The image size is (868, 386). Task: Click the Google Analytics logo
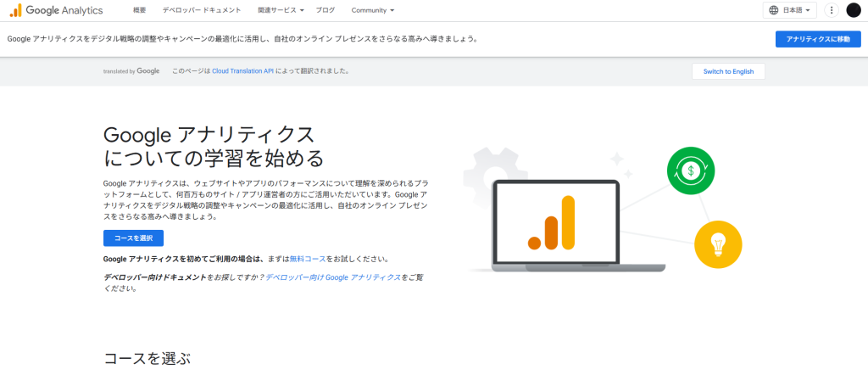[56, 10]
